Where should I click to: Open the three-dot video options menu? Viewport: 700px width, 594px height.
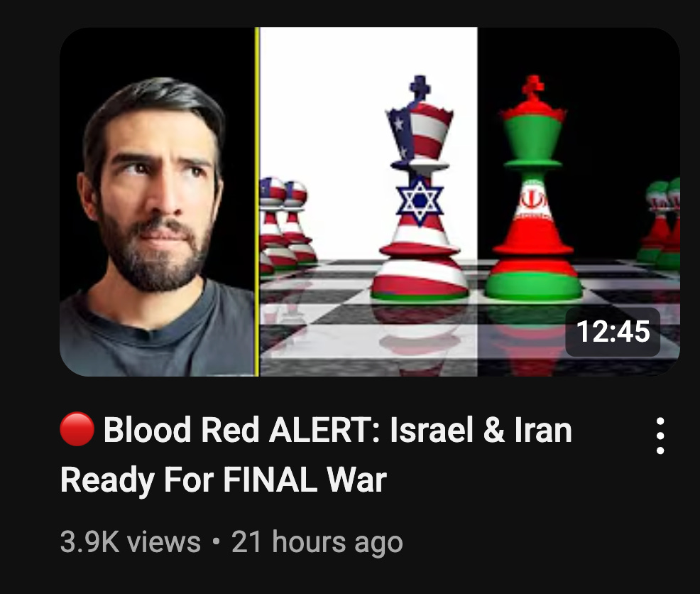tap(660, 436)
